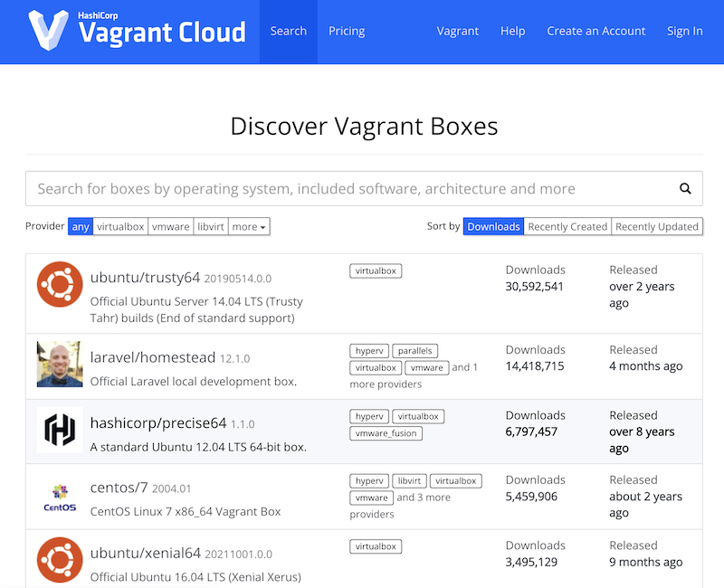Screen dimensions: 724x588
Task: Click the 30,592,541 downloads count
Action: click(534, 287)
